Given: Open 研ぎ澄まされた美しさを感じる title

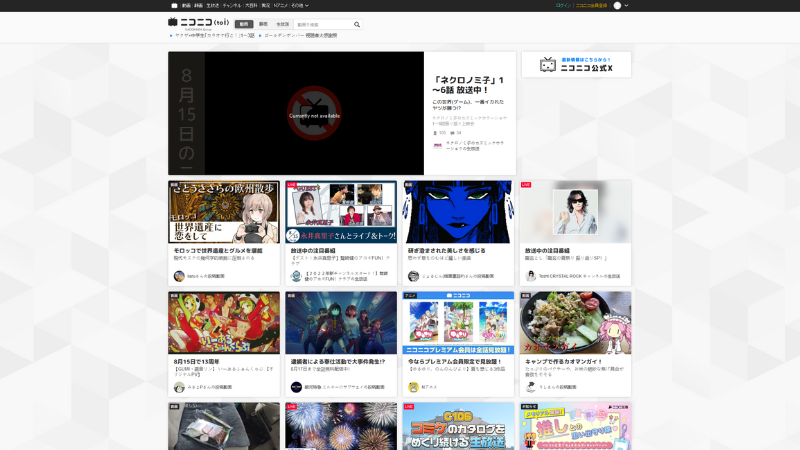Looking at the screenshot, I should [x=446, y=251].
